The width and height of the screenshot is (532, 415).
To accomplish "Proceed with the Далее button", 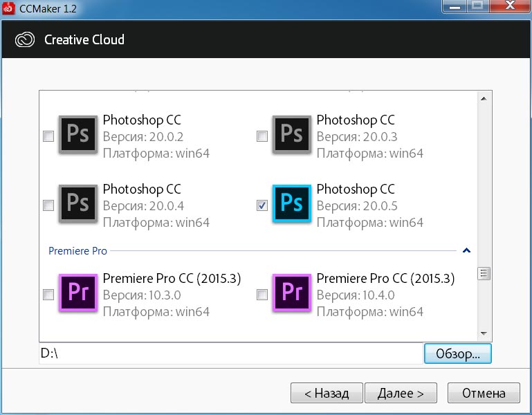I will [401, 393].
